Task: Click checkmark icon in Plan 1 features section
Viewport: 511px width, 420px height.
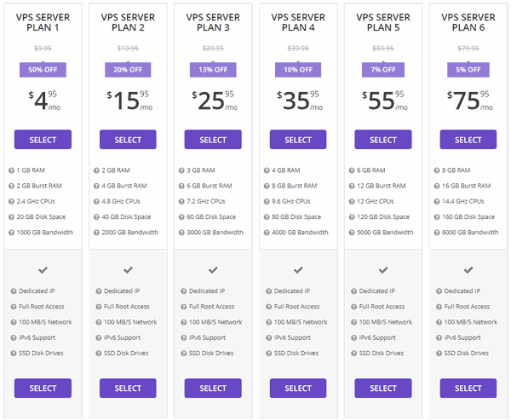Action: click(x=43, y=270)
